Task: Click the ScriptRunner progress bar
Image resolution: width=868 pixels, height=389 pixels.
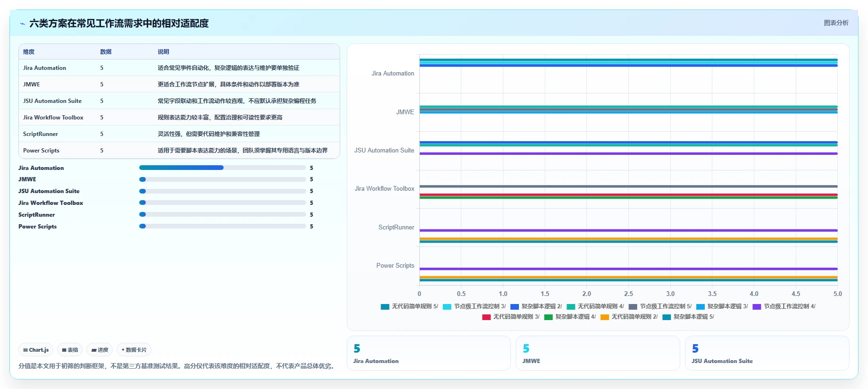Action: pyautogui.click(x=223, y=214)
